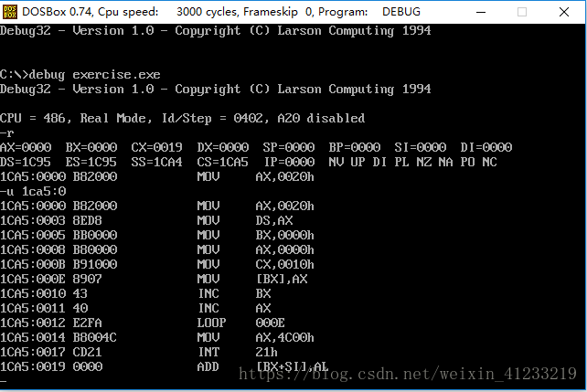This screenshot has width=587, height=392.
Task: Select the DI=0000 register value
Action: click(486, 147)
